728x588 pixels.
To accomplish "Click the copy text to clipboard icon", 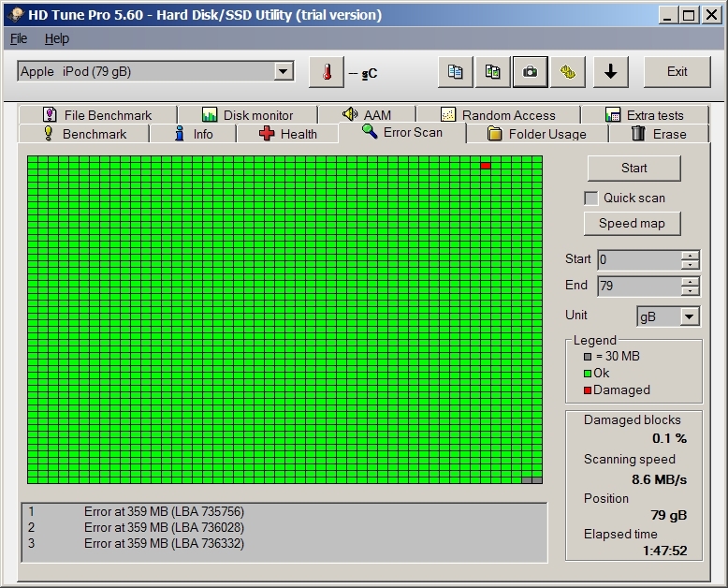I will pyautogui.click(x=456, y=72).
